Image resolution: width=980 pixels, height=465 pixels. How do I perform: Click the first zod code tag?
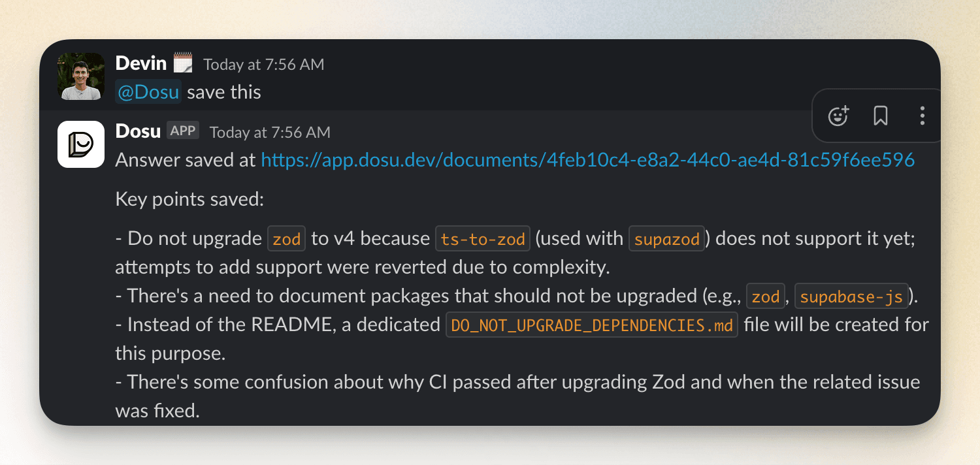coord(287,239)
